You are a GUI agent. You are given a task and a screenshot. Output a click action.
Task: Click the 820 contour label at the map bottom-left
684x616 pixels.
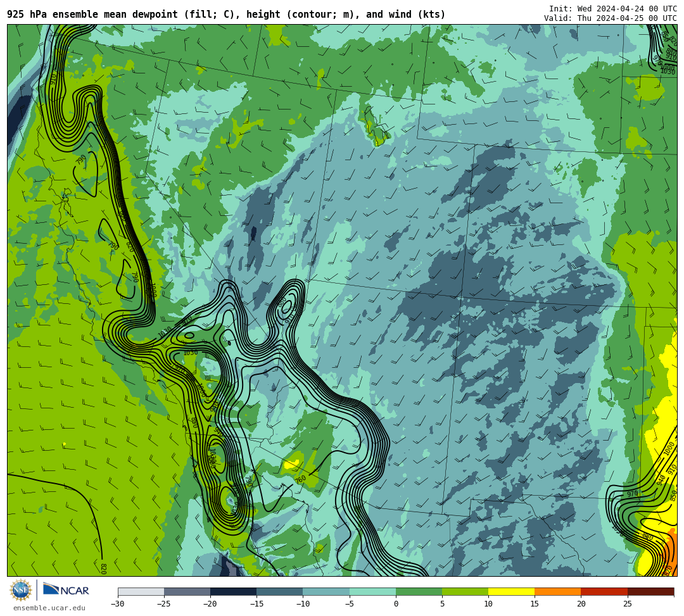(x=103, y=569)
